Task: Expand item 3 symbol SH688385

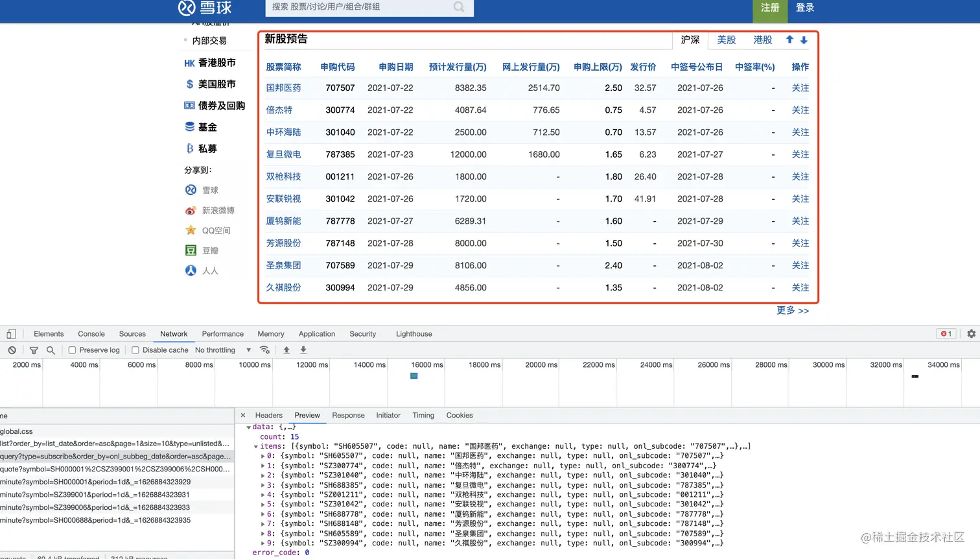Action: (262, 486)
